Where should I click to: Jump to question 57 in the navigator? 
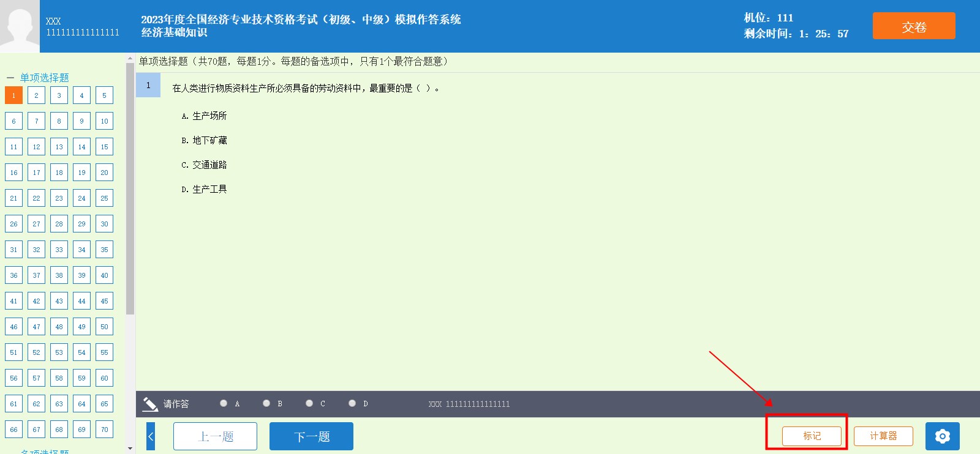(x=36, y=378)
